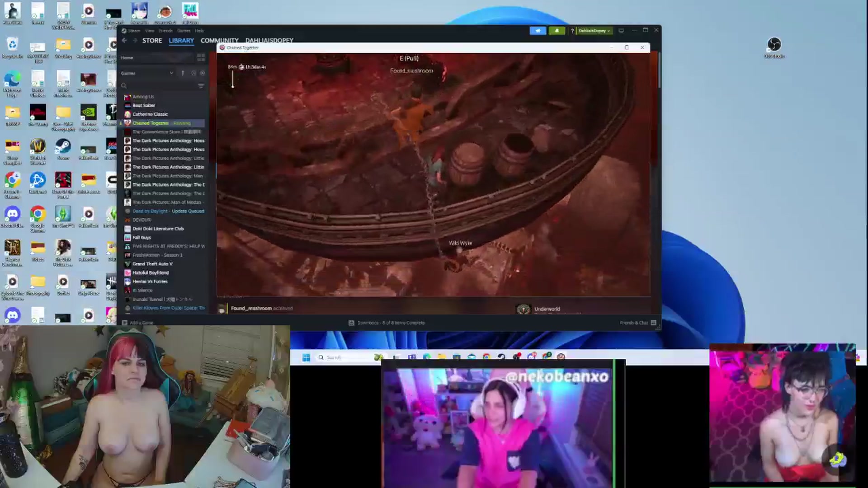This screenshot has width=868, height=488.
Task: Toggle the collections grid view icon
Action: point(201,57)
